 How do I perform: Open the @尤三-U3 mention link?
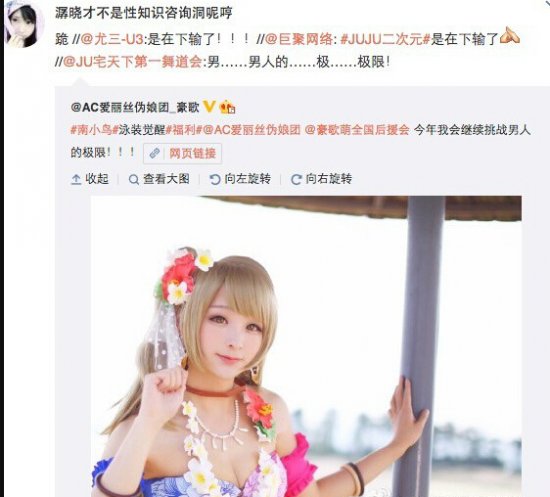112,39
